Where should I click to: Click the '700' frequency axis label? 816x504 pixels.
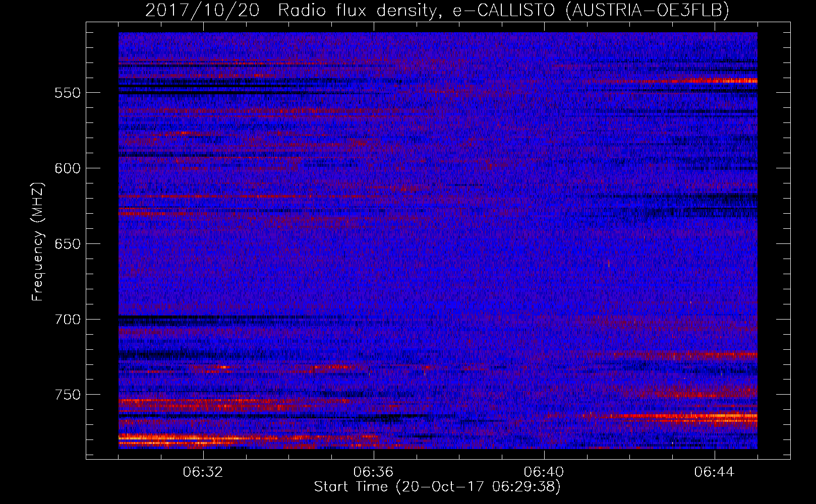point(67,320)
